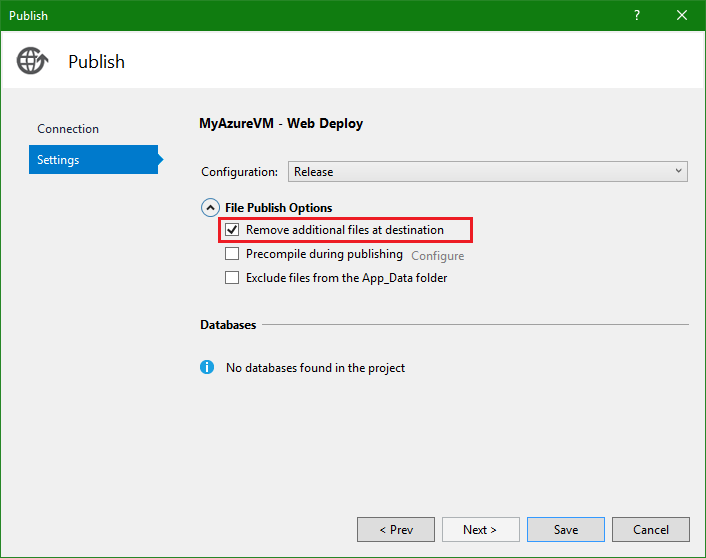Image resolution: width=706 pixels, height=558 pixels.
Task: Click the Next button
Action: 480,530
